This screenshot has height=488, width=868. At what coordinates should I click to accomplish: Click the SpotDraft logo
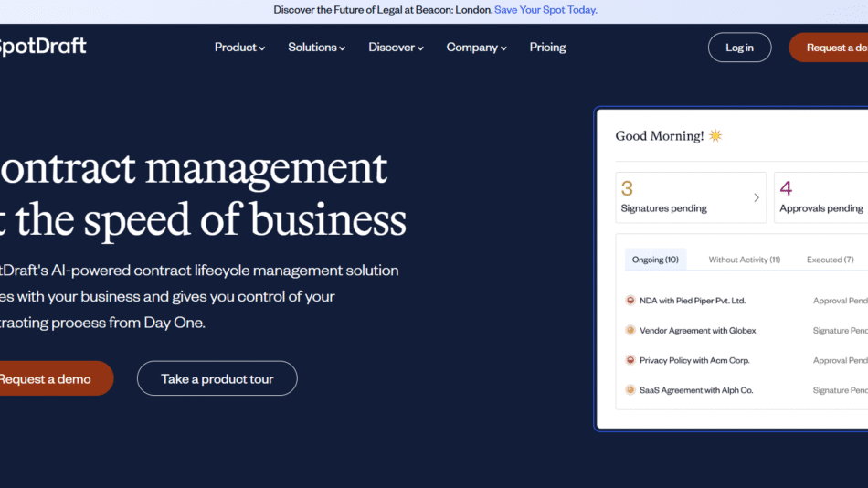pos(43,47)
